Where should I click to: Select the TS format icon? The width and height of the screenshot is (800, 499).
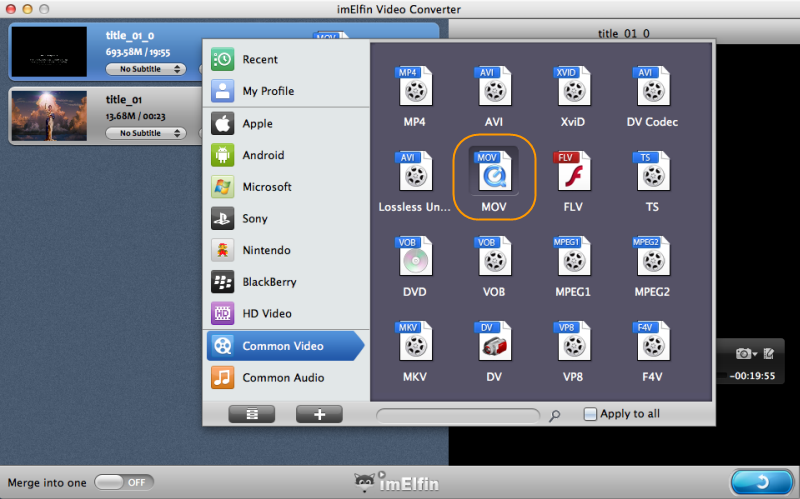tap(652, 172)
